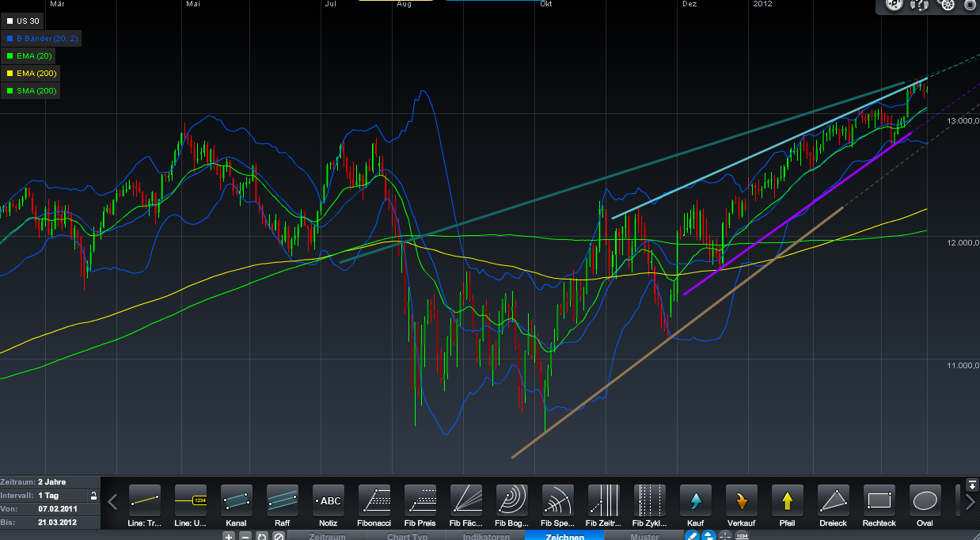Image resolution: width=980 pixels, height=540 pixels.
Task: Click the EMA (200) legend entry
Action: tap(31, 74)
